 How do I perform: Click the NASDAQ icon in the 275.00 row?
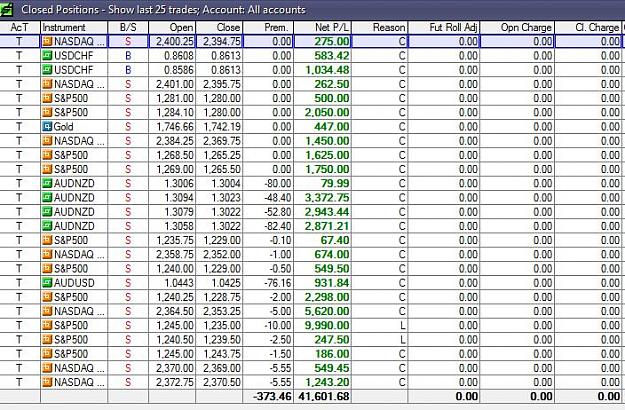pos(47,41)
